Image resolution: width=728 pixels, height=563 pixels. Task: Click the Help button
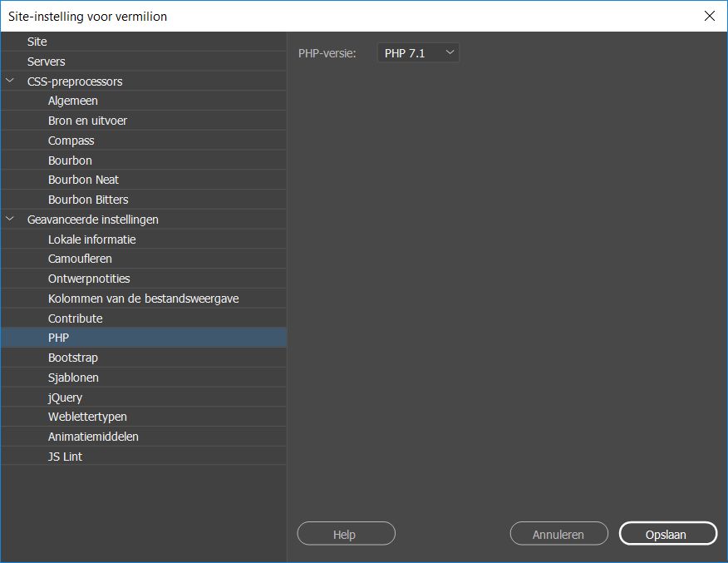tap(346, 534)
